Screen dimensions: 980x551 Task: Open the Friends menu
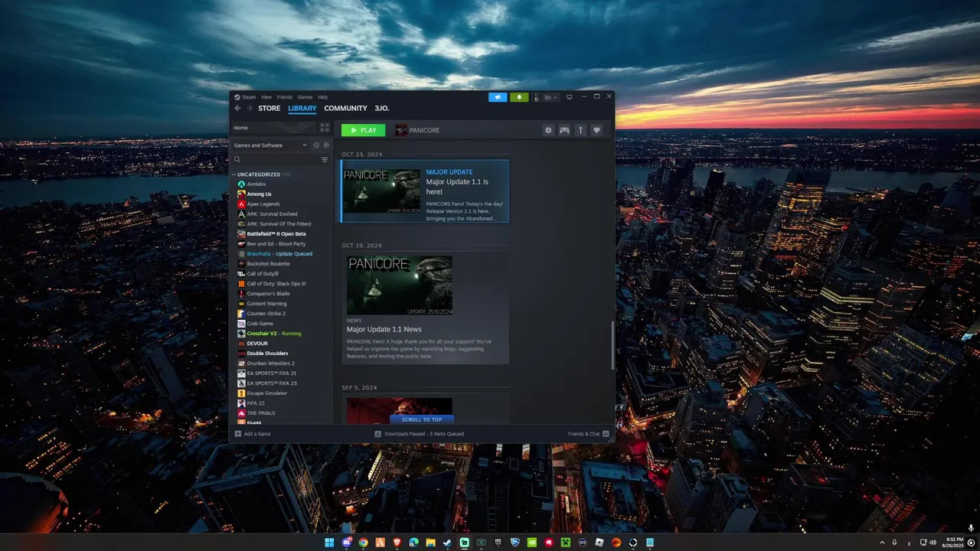(x=285, y=97)
